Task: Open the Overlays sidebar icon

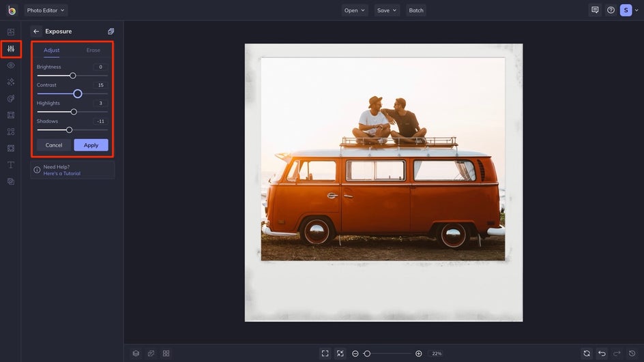Action: (x=11, y=148)
